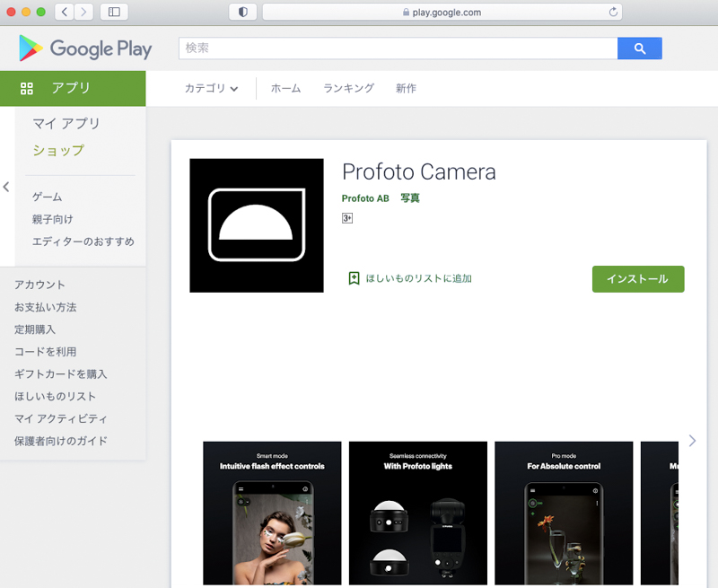718x588 pixels.
Task: Open the privacy report shield icon
Action: click(x=242, y=12)
